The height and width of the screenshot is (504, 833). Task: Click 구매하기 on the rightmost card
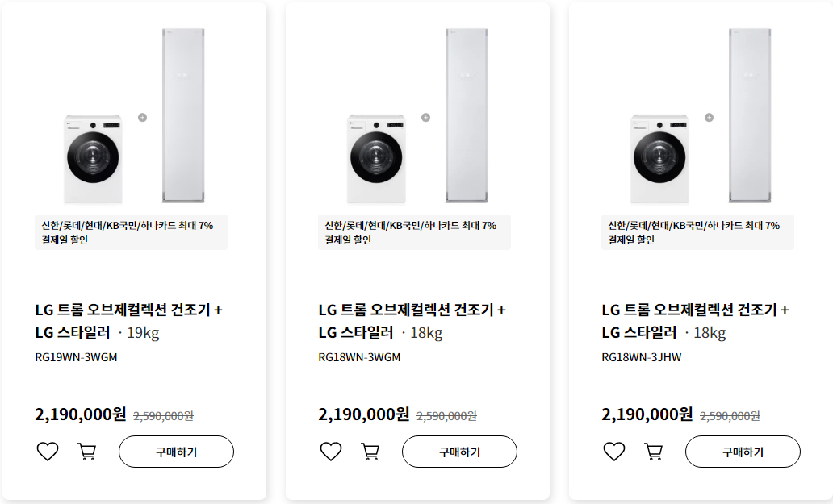(743, 452)
